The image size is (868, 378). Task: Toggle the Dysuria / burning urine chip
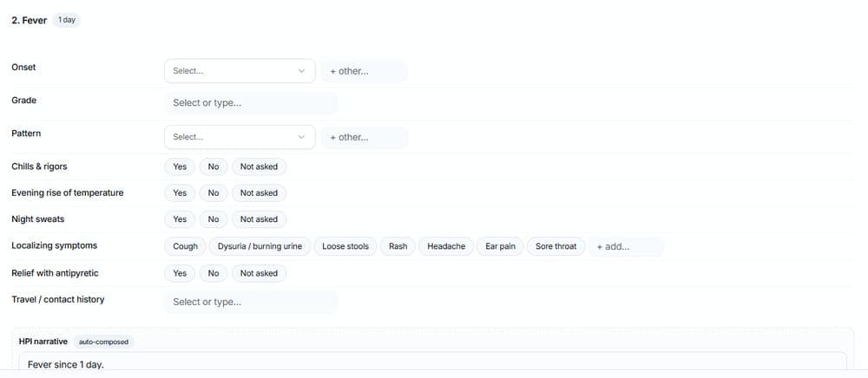tap(260, 246)
